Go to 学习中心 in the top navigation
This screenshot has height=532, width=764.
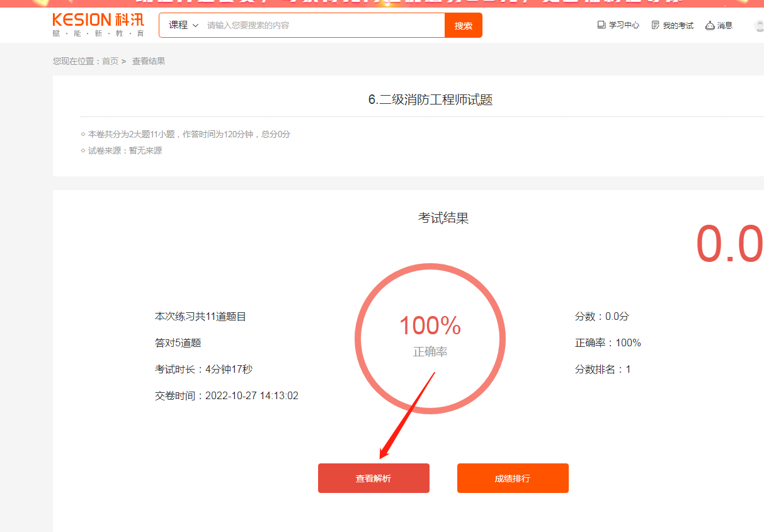tap(624, 26)
